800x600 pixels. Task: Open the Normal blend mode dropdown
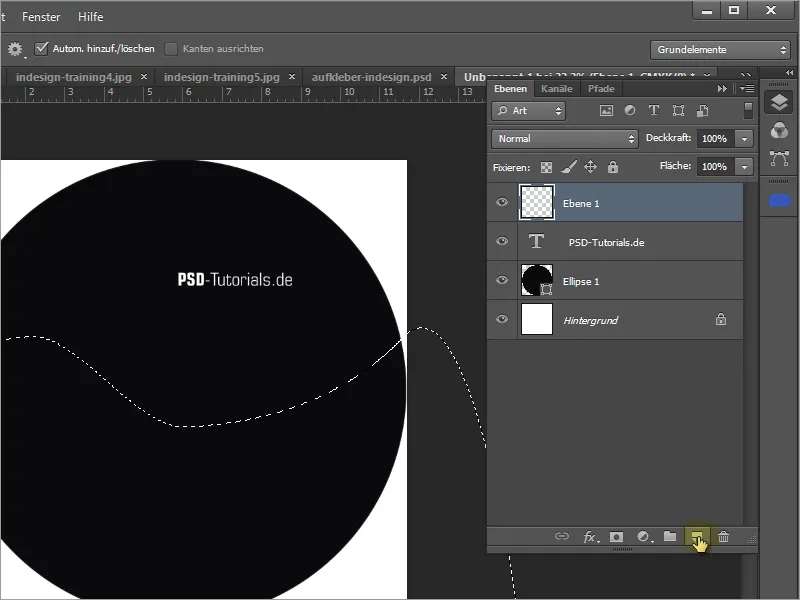[565, 139]
